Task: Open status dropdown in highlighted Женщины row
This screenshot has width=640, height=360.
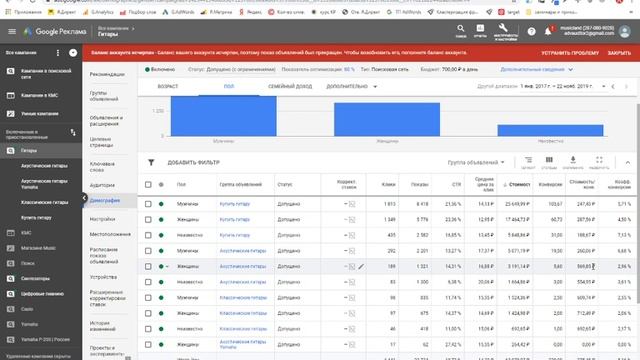Action: (167, 267)
